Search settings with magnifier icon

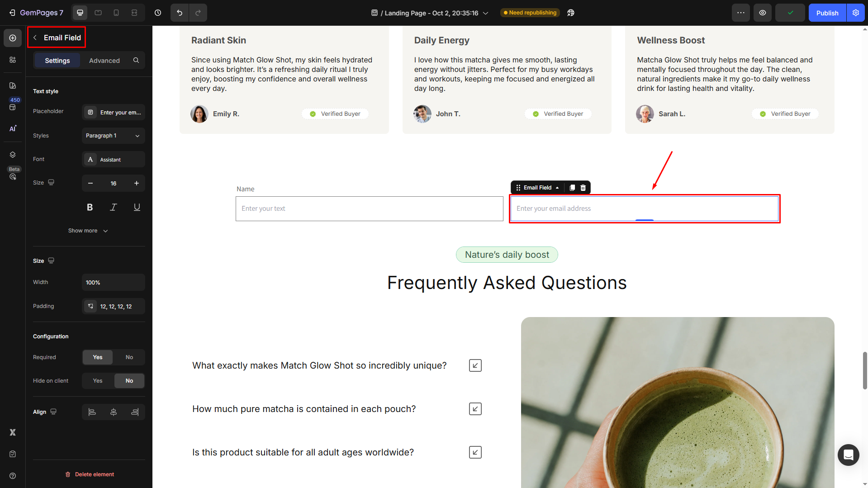tap(136, 60)
